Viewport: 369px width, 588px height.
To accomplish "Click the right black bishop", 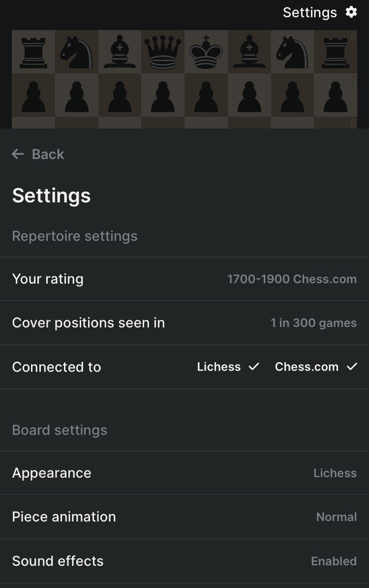I will coord(249,52).
